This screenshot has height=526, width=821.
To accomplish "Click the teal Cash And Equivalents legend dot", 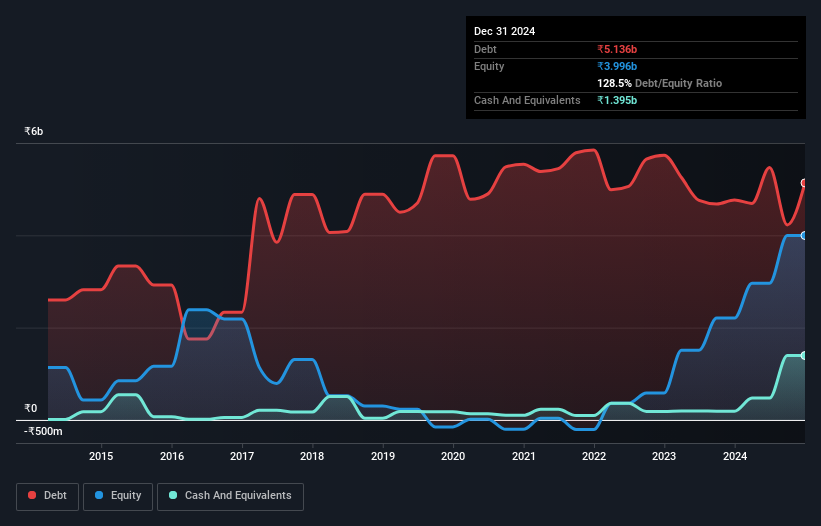I will pos(173,495).
